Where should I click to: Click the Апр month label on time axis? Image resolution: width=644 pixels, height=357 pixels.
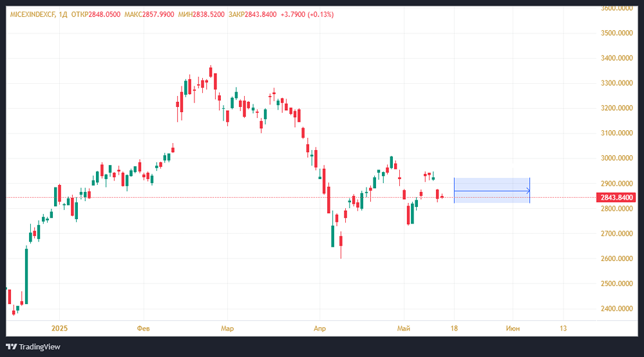click(319, 329)
